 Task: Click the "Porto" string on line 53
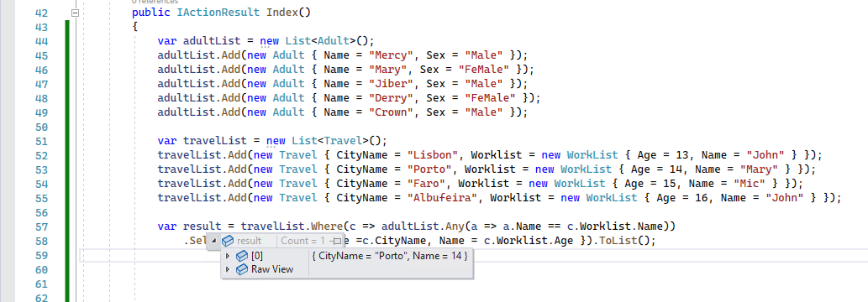point(429,169)
